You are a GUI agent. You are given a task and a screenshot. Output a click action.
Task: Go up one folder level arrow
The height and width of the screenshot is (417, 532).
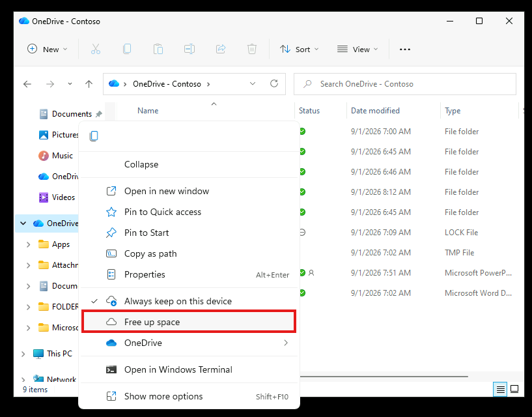point(89,84)
